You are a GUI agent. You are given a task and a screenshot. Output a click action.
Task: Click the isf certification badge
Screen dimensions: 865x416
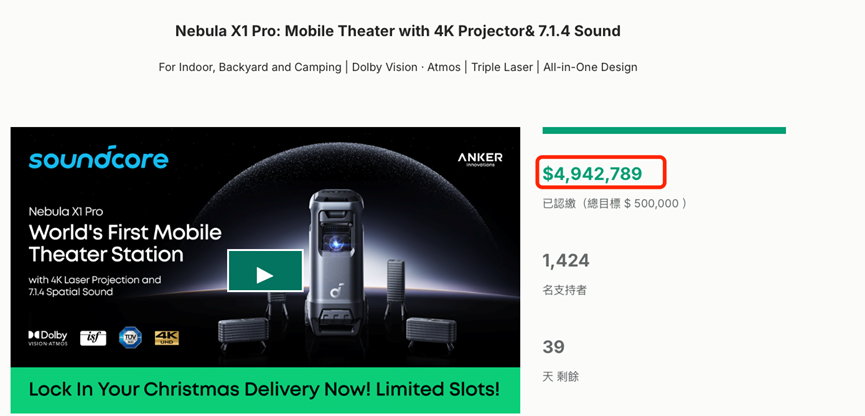tap(93, 338)
